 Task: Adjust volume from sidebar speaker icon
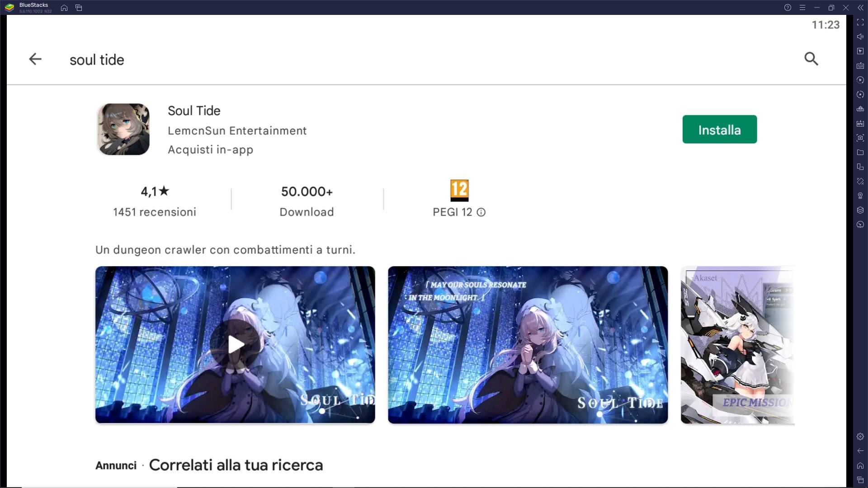pyautogui.click(x=860, y=37)
